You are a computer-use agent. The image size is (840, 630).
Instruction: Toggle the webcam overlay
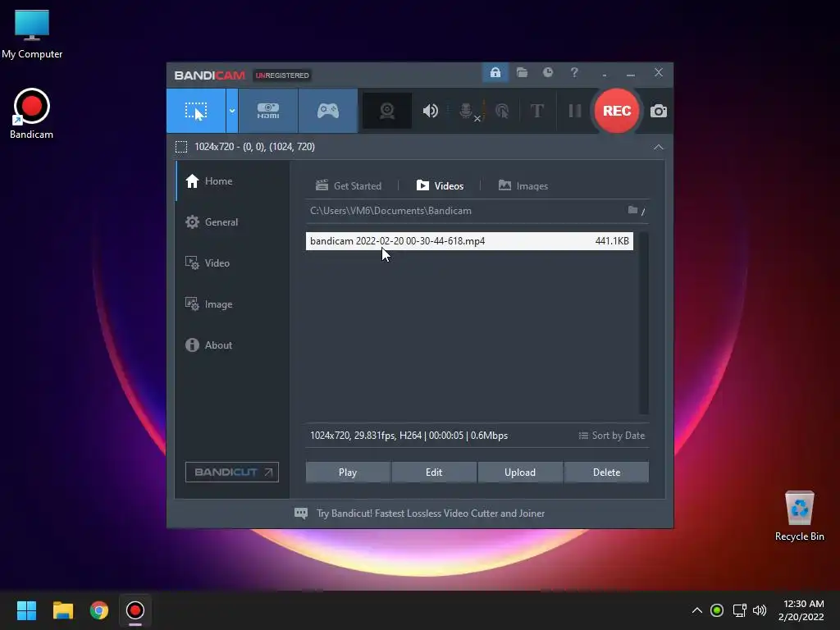click(387, 111)
